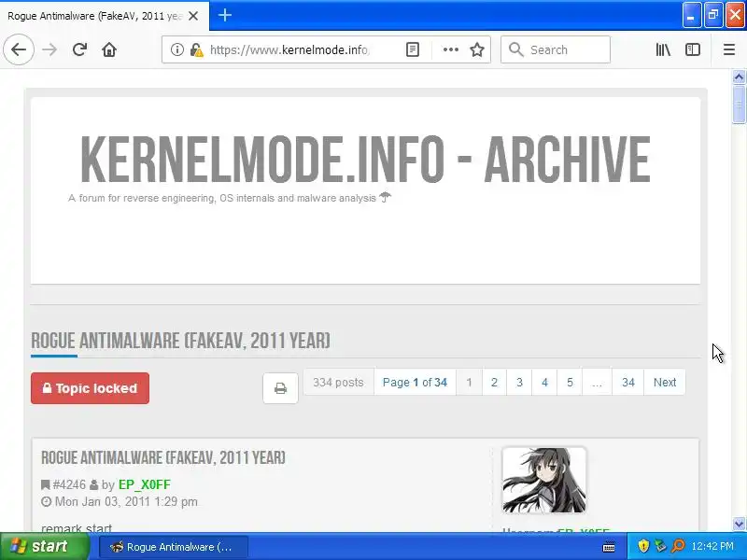Click the 12:42 PM taskbar clock
The image size is (747, 560).
tap(712, 546)
